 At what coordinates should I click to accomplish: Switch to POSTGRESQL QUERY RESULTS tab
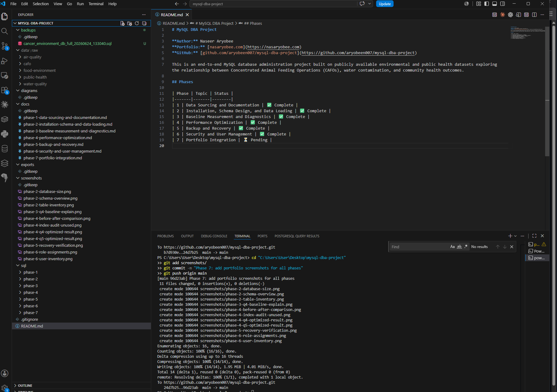(297, 236)
